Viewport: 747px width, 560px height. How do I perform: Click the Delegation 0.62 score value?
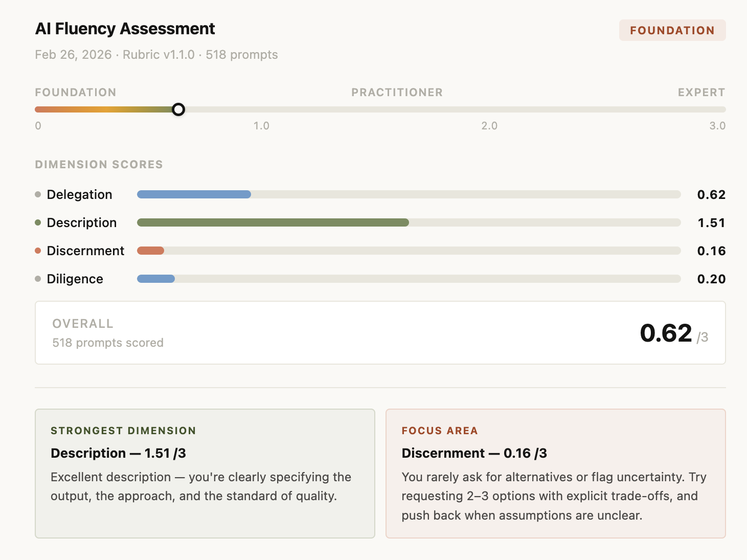(711, 194)
